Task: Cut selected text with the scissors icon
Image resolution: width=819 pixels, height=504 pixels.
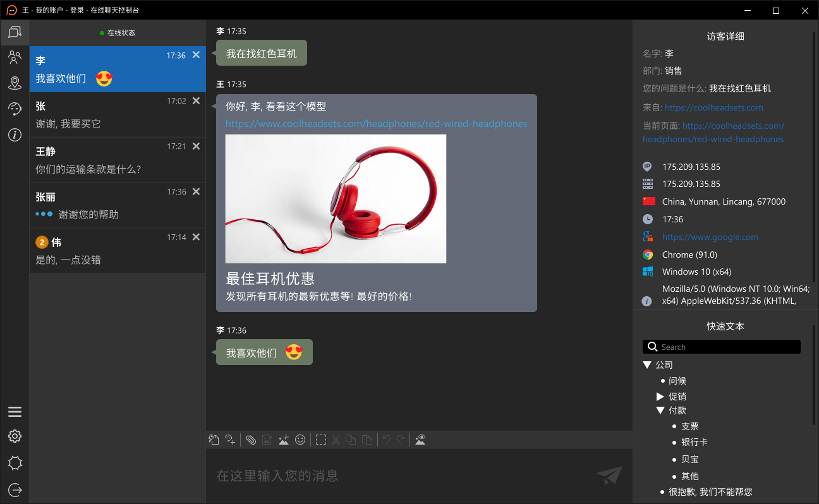Action: coord(335,439)
